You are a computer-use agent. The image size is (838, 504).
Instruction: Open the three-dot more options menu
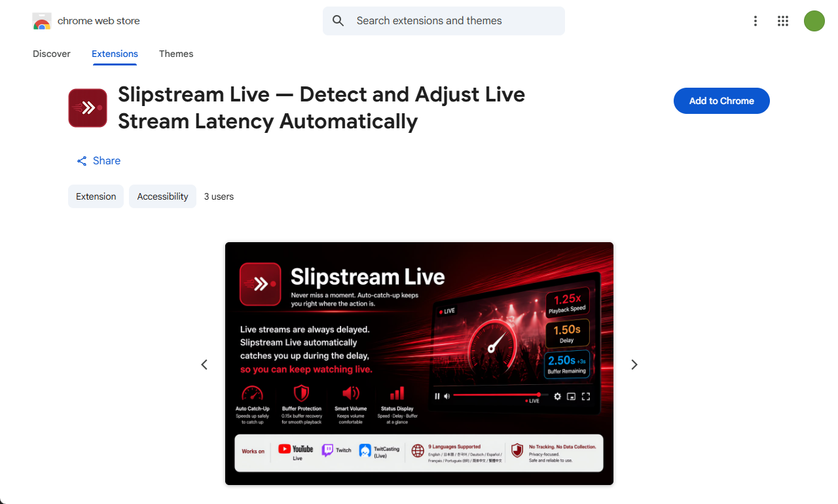(x=756, y=21)
